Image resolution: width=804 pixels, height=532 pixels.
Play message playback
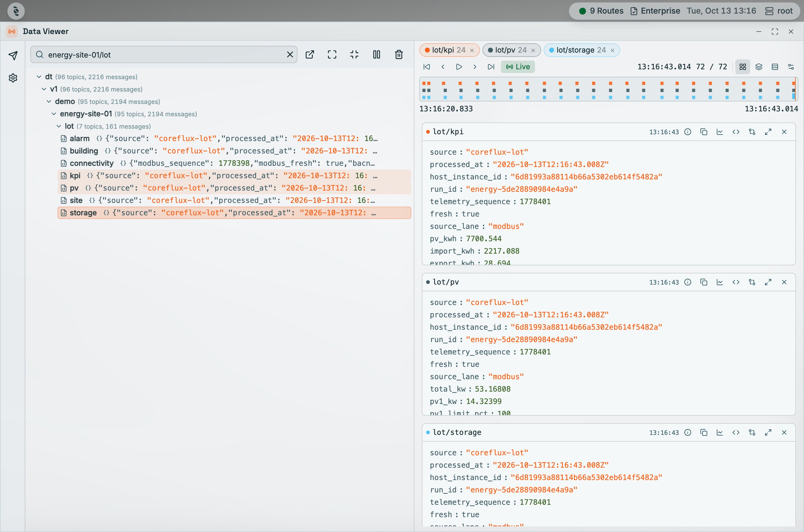459,67
